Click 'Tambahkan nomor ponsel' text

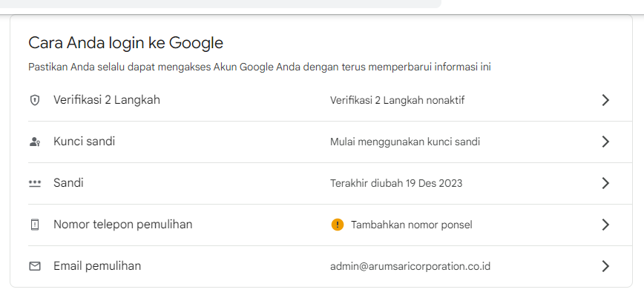411,225
